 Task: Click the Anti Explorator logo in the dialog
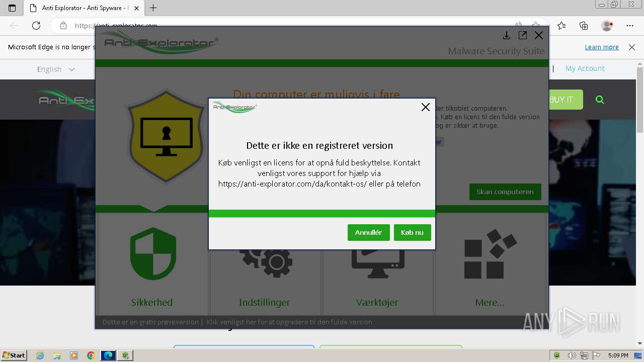[234, 107]
